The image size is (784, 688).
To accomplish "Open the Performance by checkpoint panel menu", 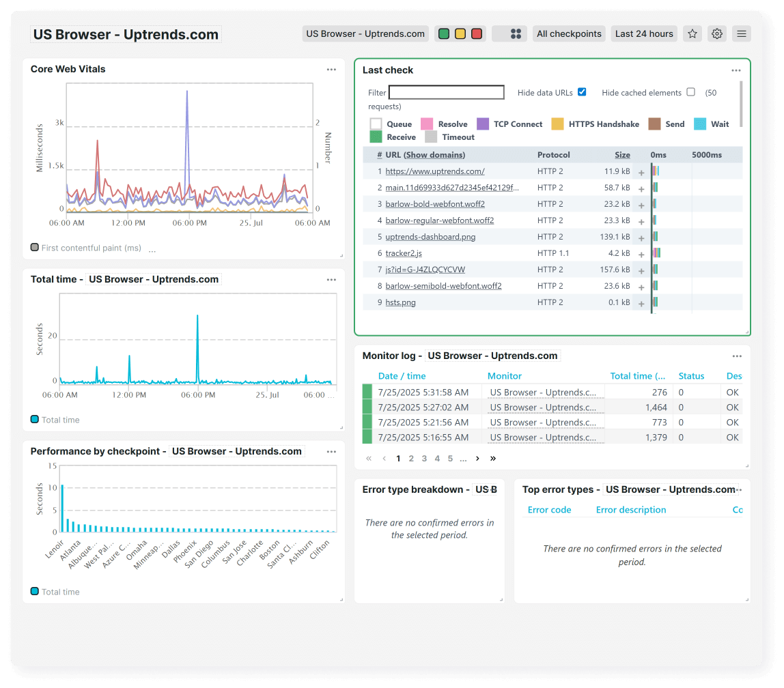I will [x=332, y=451].
